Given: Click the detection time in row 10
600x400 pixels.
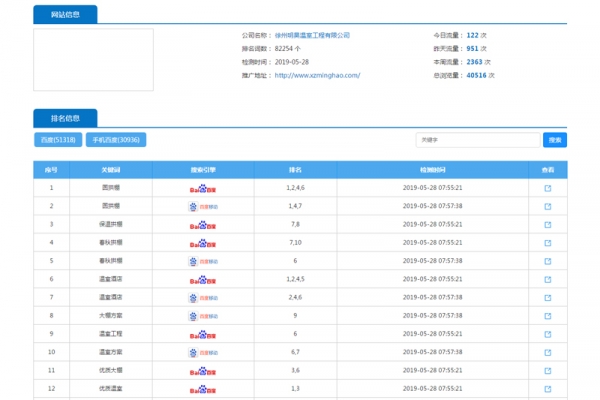Looking at the screenshot, I should pyautogui.click(x=432, y=352).
